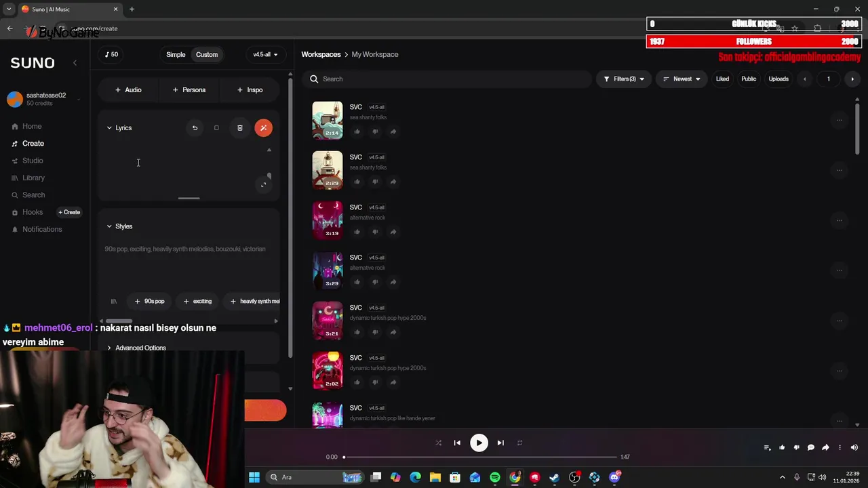868x488 pixels.
Task: Open Spotify from the Windows taskbar
Action: pos(495,477)
